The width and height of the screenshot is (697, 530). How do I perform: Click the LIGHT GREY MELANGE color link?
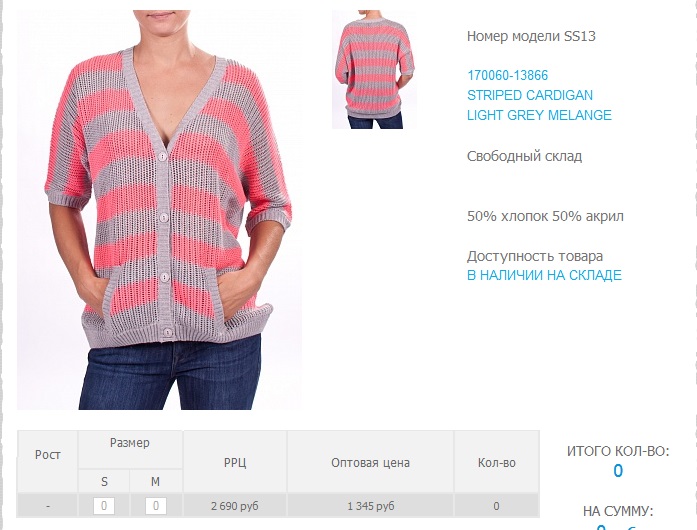click(539, 115)
